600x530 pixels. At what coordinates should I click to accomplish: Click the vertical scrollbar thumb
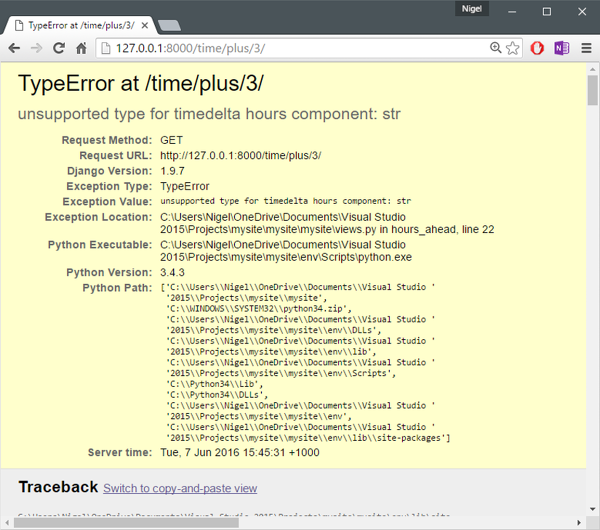[592, 90]
